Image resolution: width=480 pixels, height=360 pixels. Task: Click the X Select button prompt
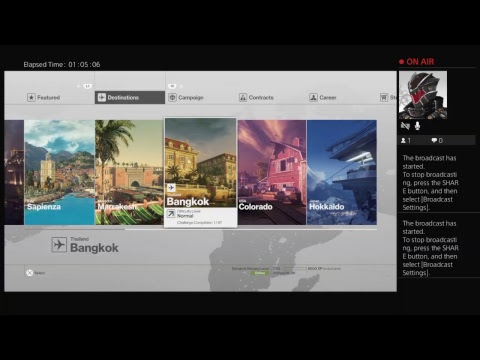pos(35,273)
